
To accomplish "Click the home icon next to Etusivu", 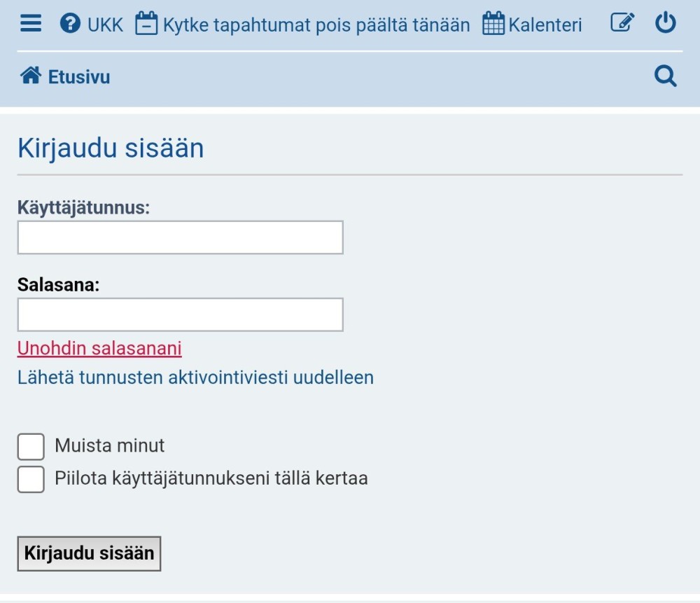I will tap(30, 75).
